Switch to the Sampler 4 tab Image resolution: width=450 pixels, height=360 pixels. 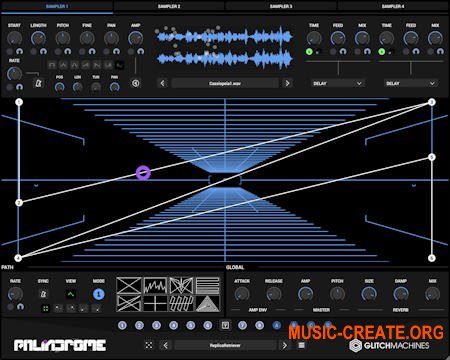click(x=393, y=6)
